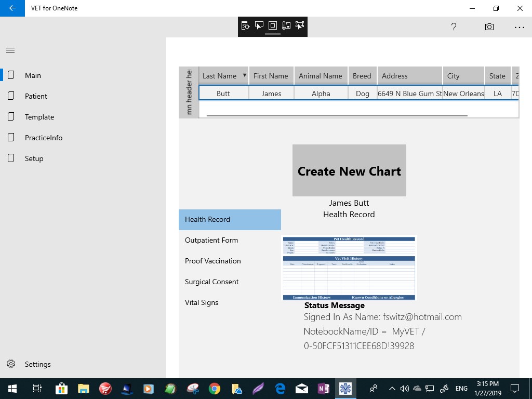Open the Template page
The image size is (532, 399).
[83, 117]
